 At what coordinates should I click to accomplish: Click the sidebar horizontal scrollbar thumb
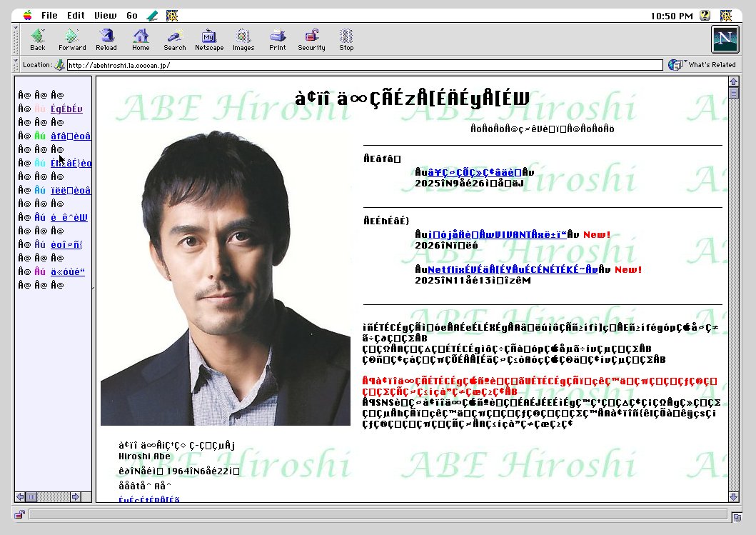[x=31, y=497]
